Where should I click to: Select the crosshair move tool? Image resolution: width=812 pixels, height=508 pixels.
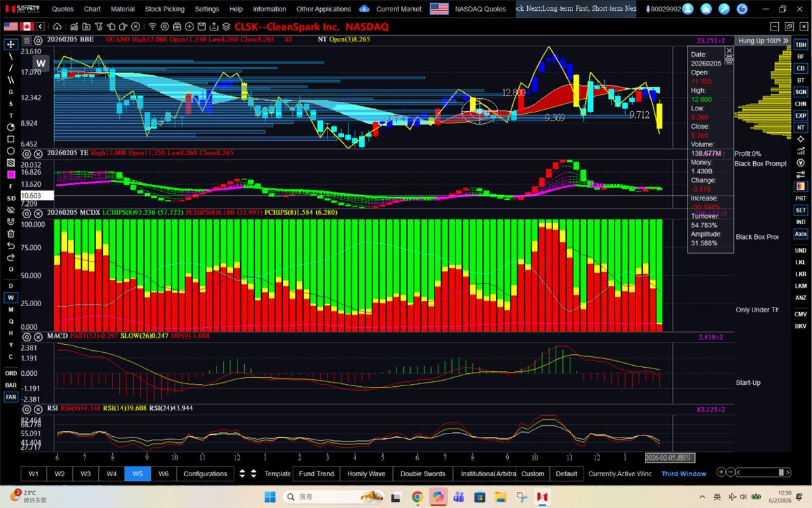click(11, 44)
